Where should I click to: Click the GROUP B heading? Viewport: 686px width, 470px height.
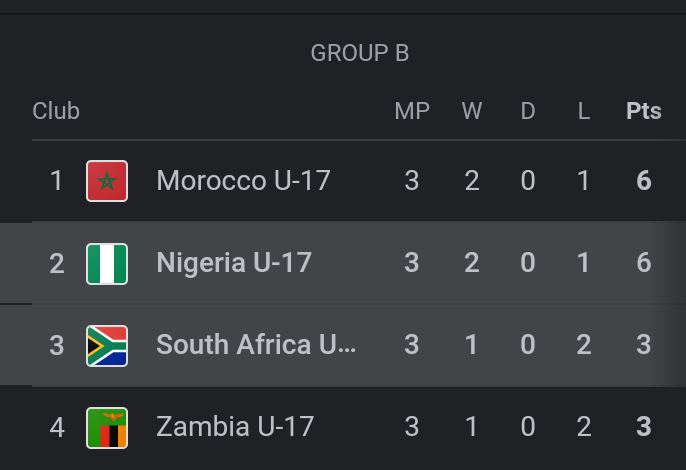pyautogui.click(x=360, y=53)
